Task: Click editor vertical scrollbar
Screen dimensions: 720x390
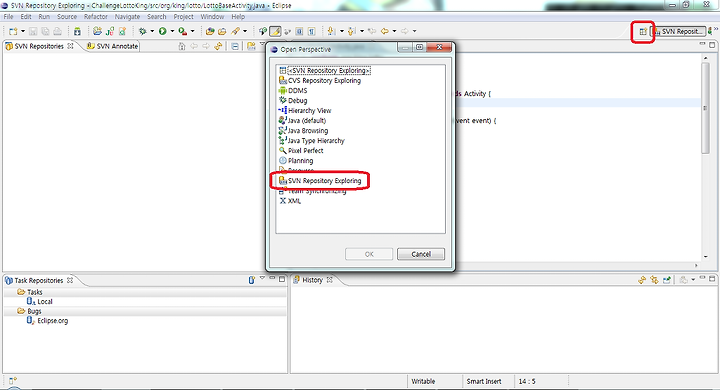Action: tap(705, 108)
